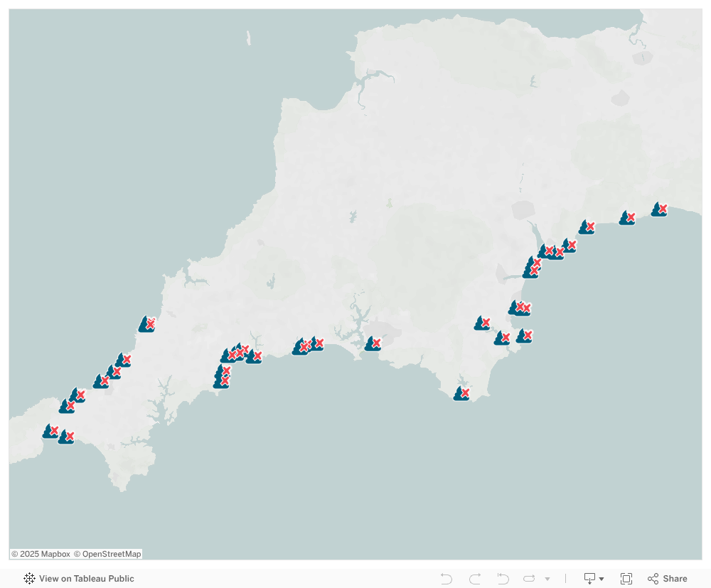Select the easternmost pollution marker on the map
The width and height of the screenshot is (711, 588).
[x=659, y=210]
